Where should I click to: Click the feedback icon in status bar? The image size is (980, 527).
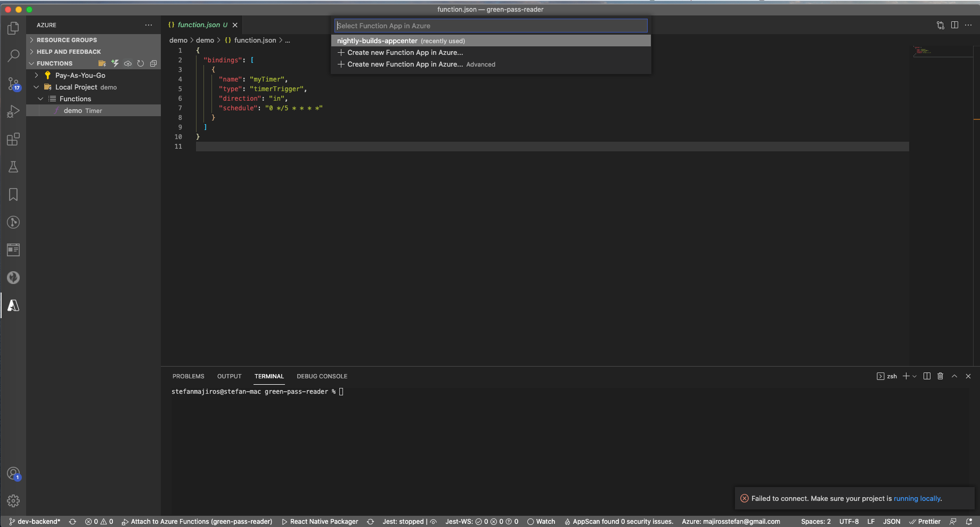tap(953, 522)
